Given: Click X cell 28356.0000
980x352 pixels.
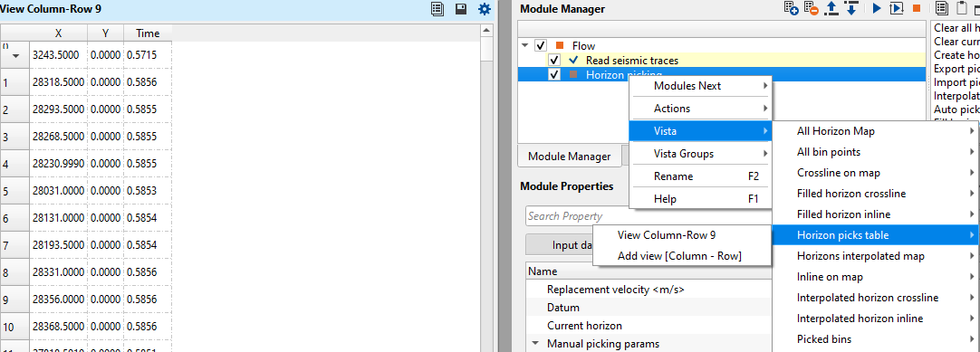Looking at the screenshot, I should (x=58, y=299).
